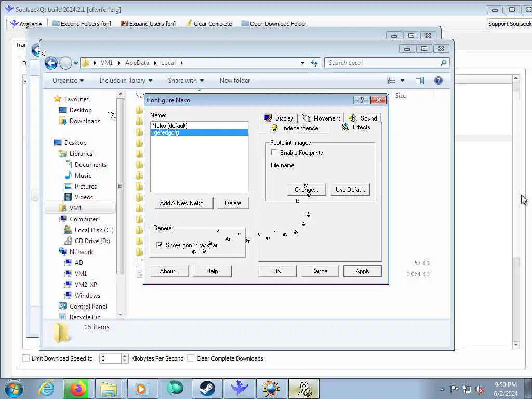Open Documents library
The width and height of the screenshot is (532, 399).
pos(90,165)
